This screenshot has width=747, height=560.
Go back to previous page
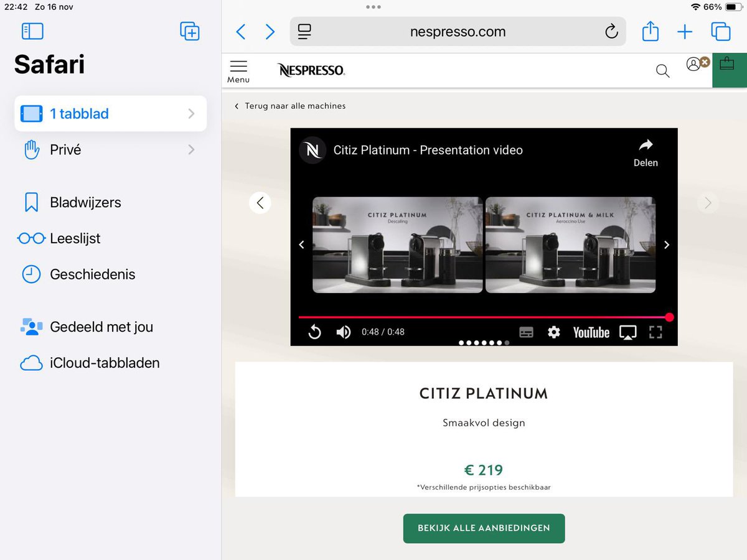tap(241, 32)
